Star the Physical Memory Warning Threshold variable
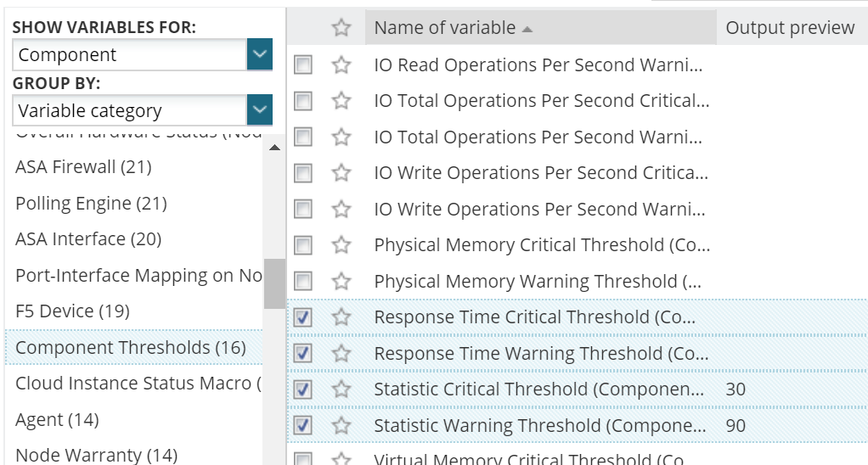868x465 pixels. click(341, 282)
